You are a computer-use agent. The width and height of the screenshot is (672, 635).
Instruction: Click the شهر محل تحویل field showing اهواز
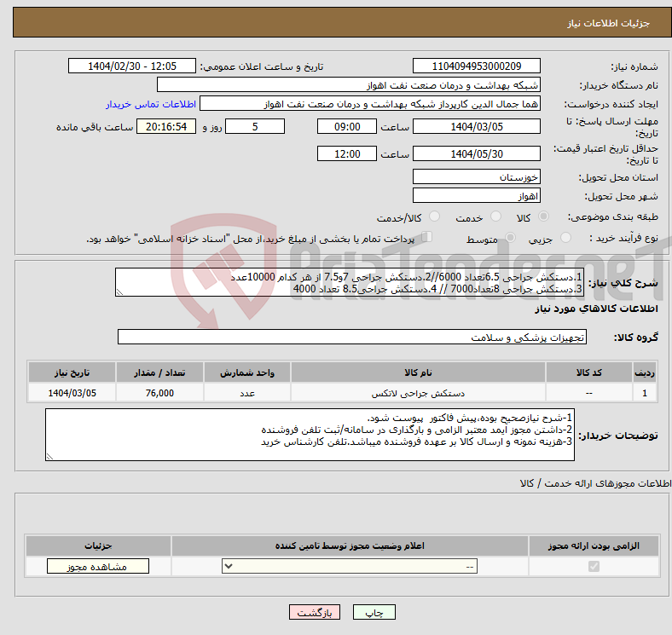click(476, 196)
